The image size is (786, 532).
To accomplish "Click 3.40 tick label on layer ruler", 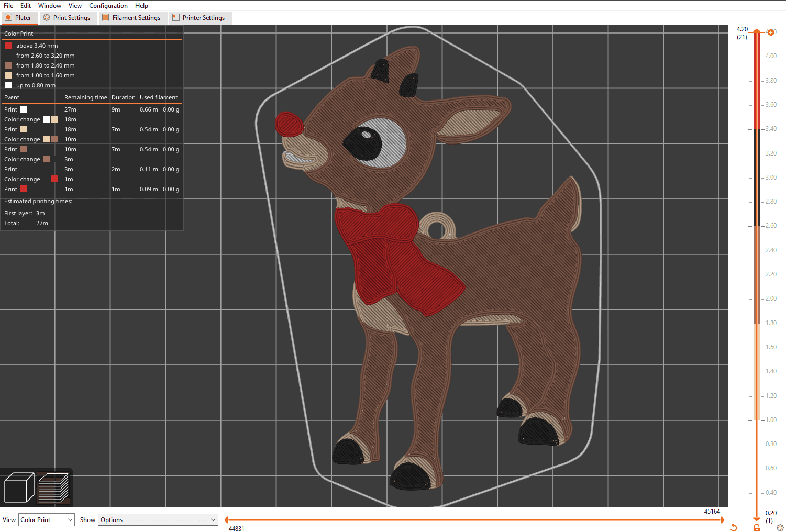I will coord(771,129).
